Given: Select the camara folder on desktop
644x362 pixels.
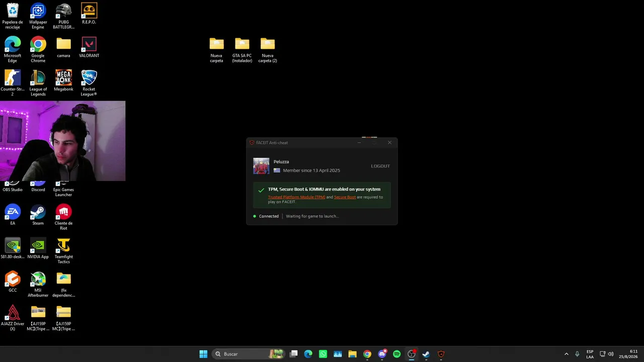Looking at the screenshot, I should 63,47.
